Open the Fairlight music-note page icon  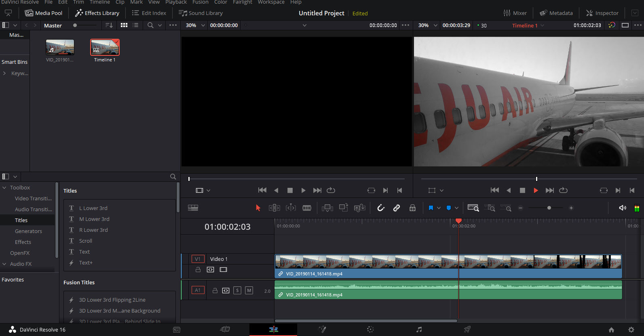pos(419,330)
